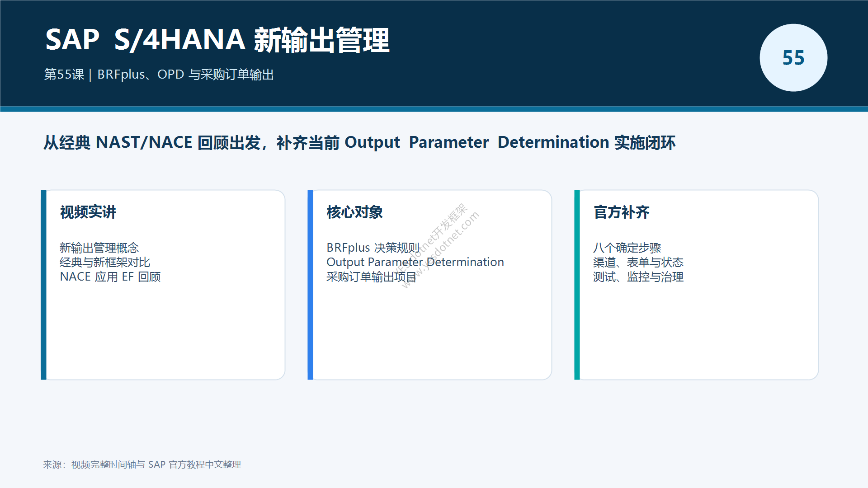Select the headline about NAST/NACE 回顾出发

[x=359, y=143]
